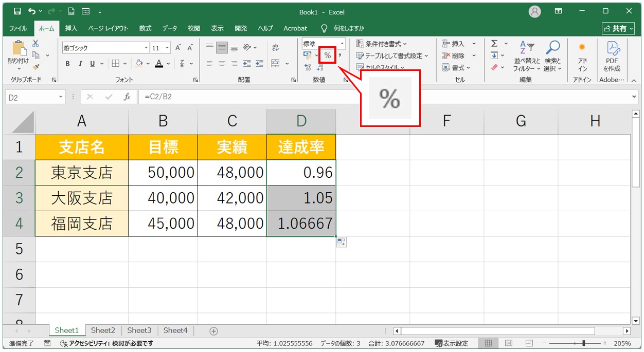Image resolution: width=644 pixels, height=352 pixels.
Task: Increase font size with the larger A icon
Action: tap(178, 48)
